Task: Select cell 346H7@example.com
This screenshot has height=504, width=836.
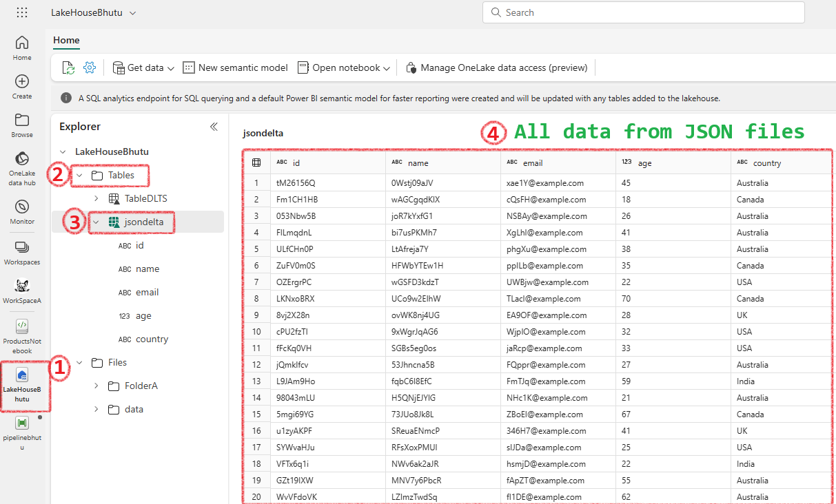Action: (558, 431)
